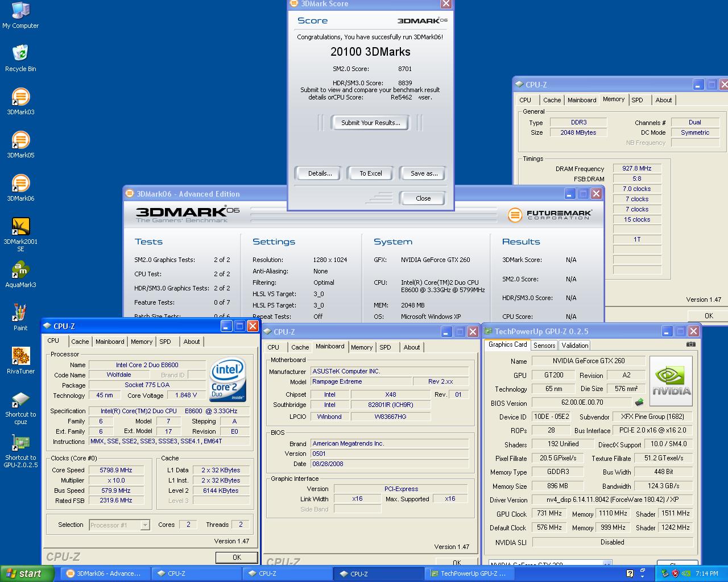The width and height of the screenshot is (728, 582).
Task: Click the Subvendor XFX Pine Group field
Action: click(653, 417)
